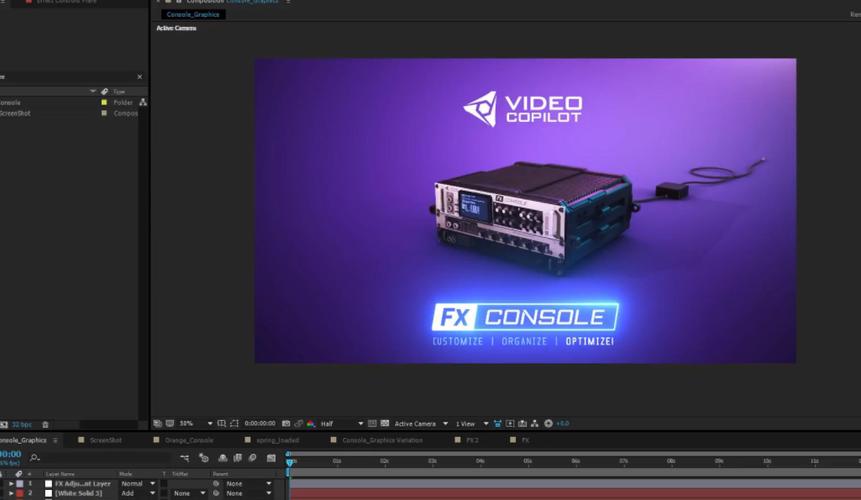Image resolution: width=861 pixels, height=500 pixels.
Task: Switch to Console_Graphics Variation timeline tab
Action: click(382, 440)
